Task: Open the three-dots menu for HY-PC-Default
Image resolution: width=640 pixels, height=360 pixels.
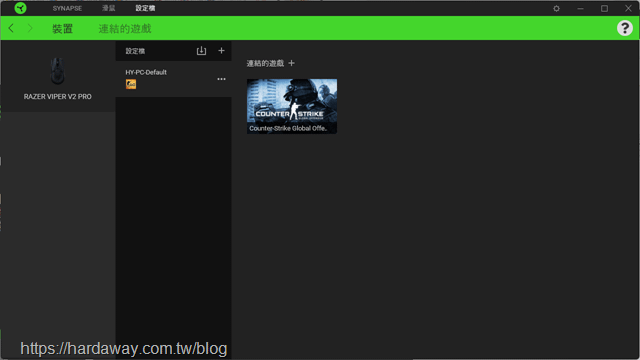Action: [x=221, y=79]
